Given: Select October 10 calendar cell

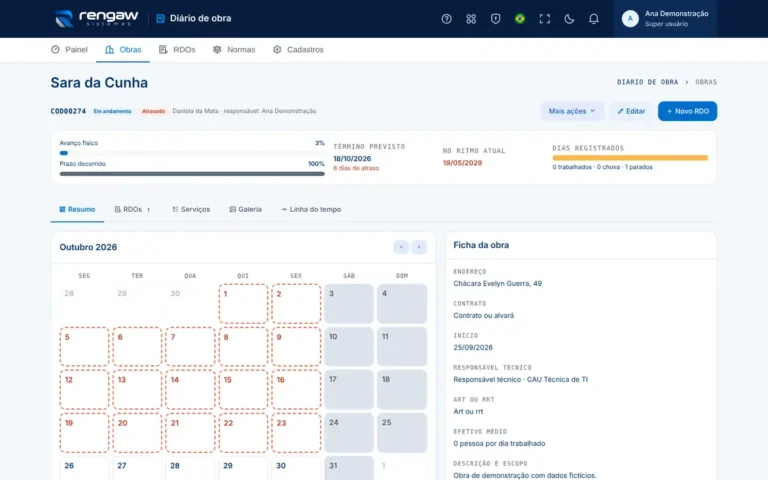Looking at the screenshot, I should click(349, 347).
